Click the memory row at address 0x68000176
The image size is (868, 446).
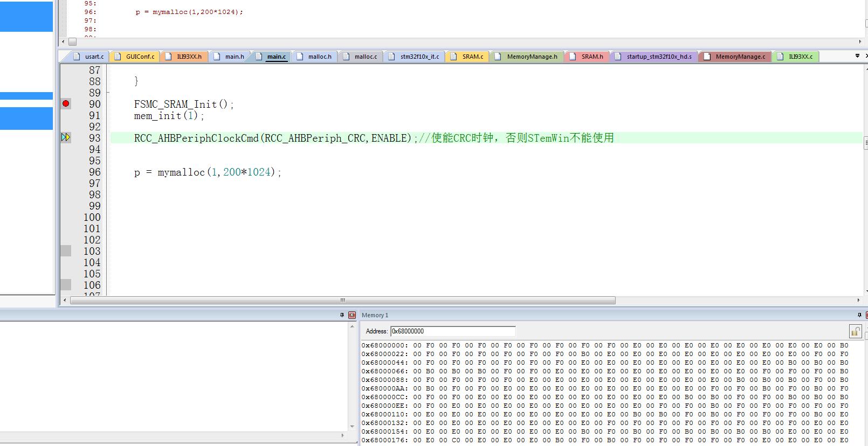pos(605,440)
